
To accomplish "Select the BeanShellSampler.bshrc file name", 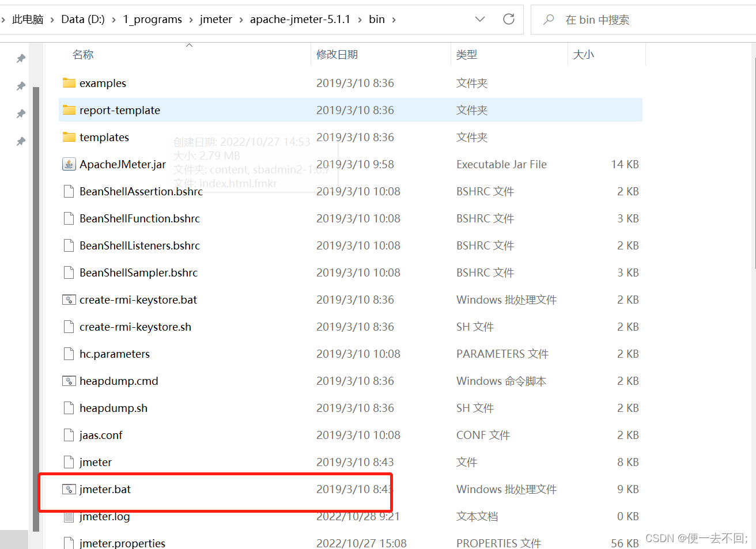I will pyautogui.click(x=138, y=272).
